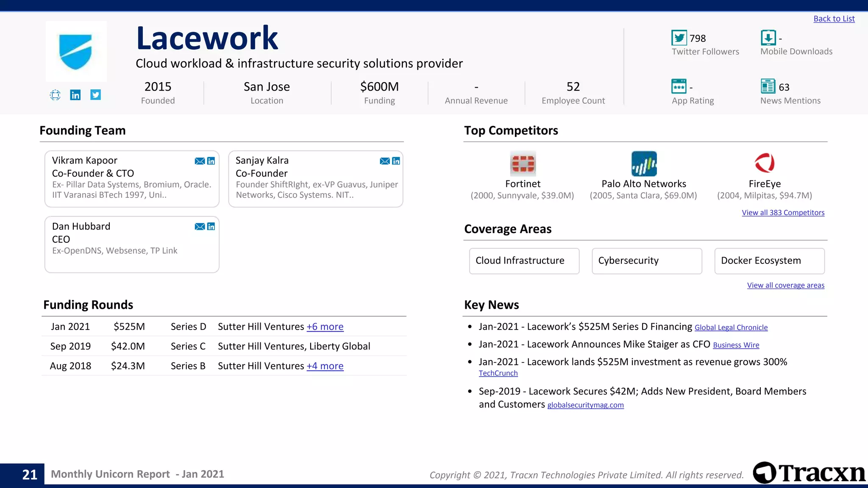This screenshot has height=488, width=868.
Task: Click the $42.0M Series C amount
Action: pos(128,346)
